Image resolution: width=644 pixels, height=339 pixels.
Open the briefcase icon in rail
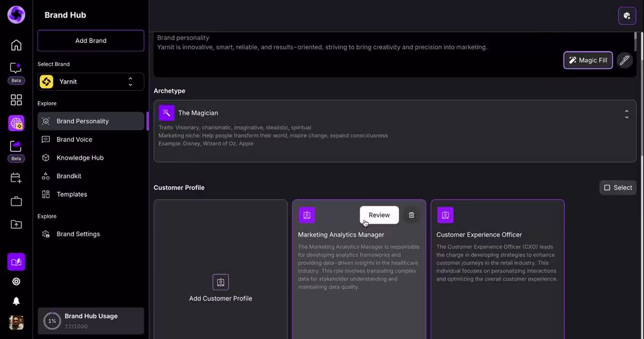pos(16,201)
